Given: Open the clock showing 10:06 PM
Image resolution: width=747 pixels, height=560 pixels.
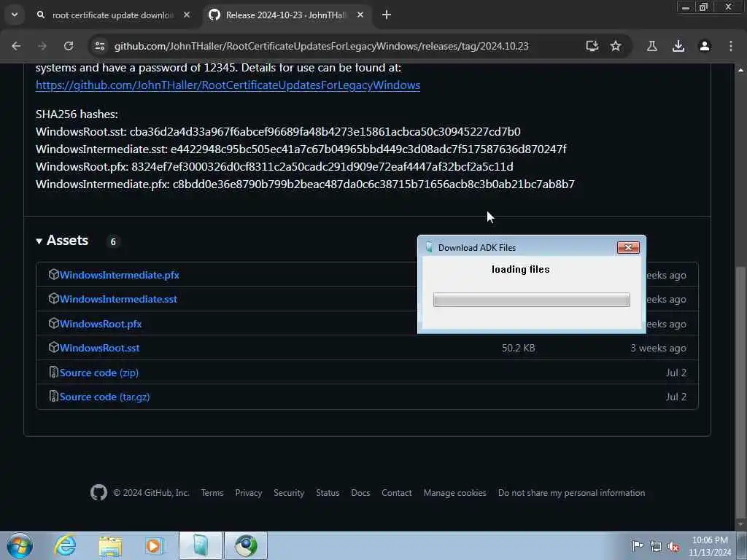Looking at the screenshot, I should click(x=710, y=546).
